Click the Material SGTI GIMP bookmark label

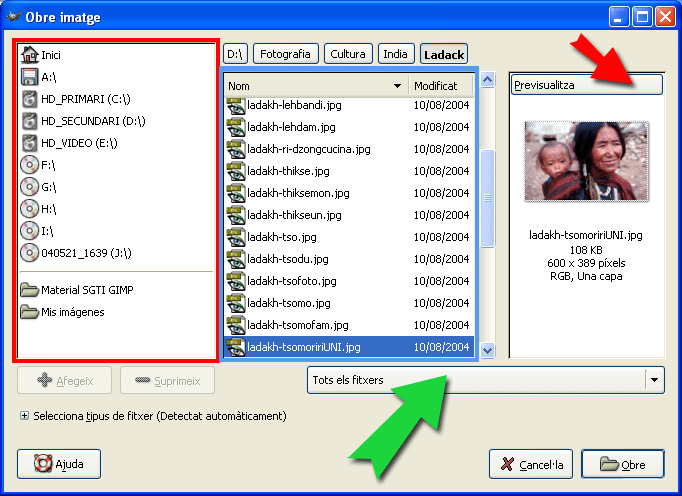click(x=87, y=290)
